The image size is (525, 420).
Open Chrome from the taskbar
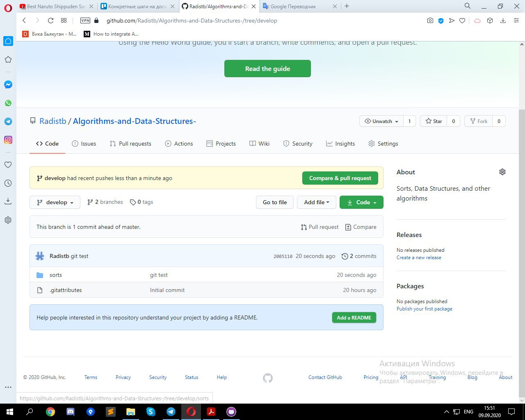point(50,412)
